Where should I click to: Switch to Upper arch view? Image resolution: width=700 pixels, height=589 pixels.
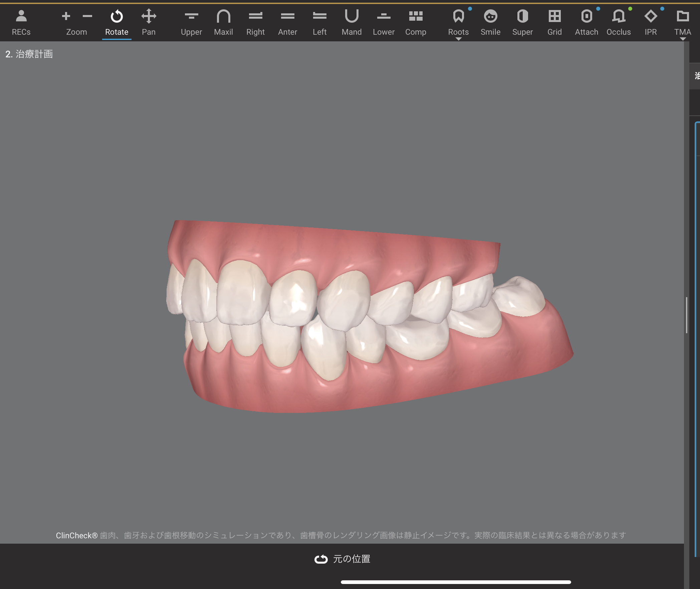tap(191, 22)
